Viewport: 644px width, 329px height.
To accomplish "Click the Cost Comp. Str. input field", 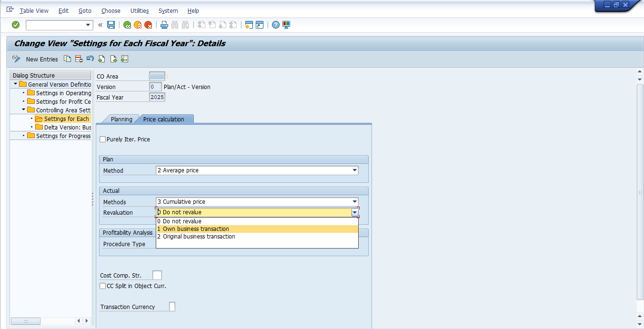I will tap(157, 275).
